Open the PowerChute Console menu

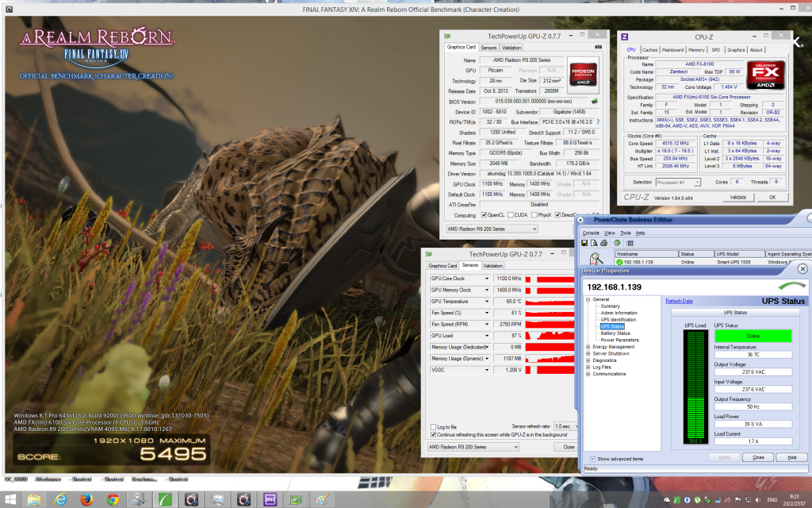[x=591, y=233]
